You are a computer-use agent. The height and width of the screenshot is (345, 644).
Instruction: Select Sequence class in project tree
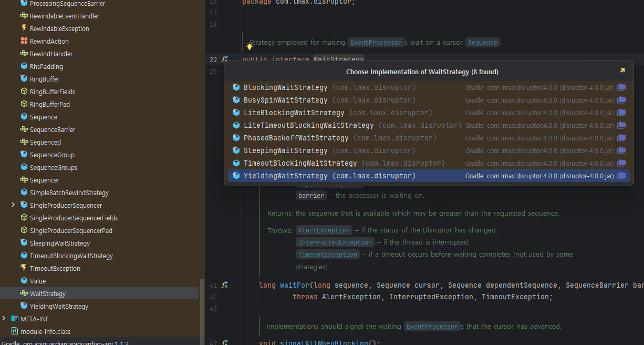tap(44, 117)
